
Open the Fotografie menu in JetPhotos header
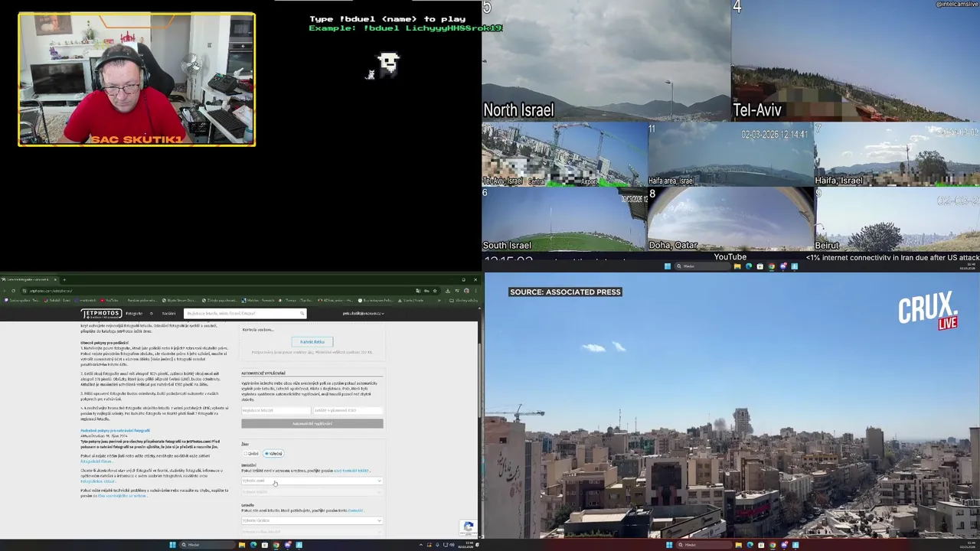[134, 313]
